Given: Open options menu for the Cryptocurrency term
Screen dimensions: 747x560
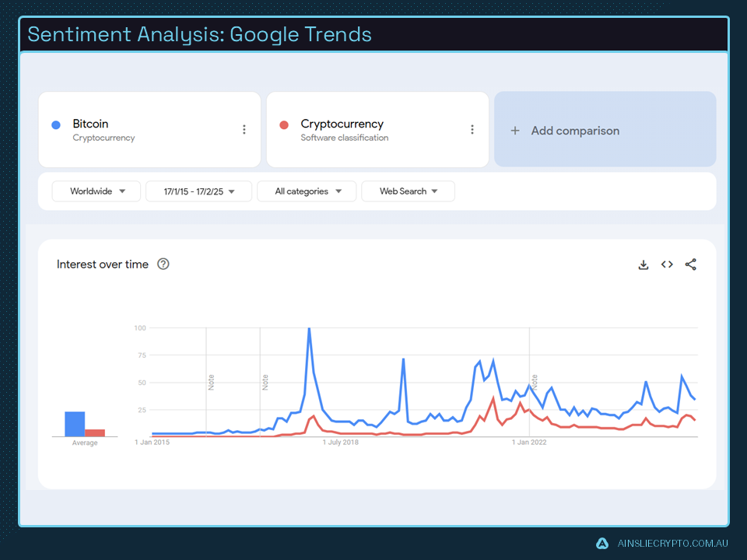Looking at the screenshot, I should [x=472, y=129].
